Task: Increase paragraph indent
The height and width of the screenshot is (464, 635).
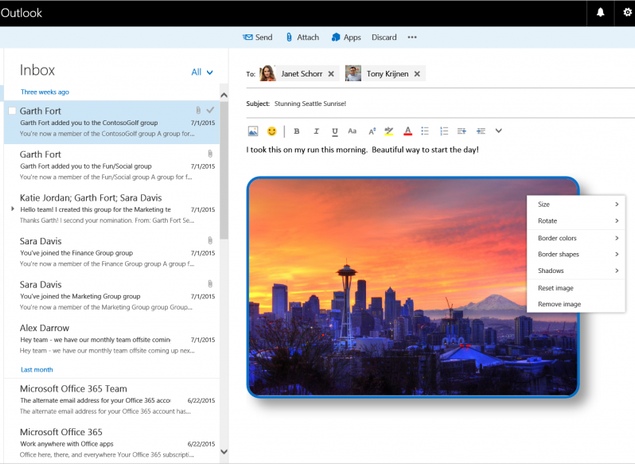Action: coord(462,131)
